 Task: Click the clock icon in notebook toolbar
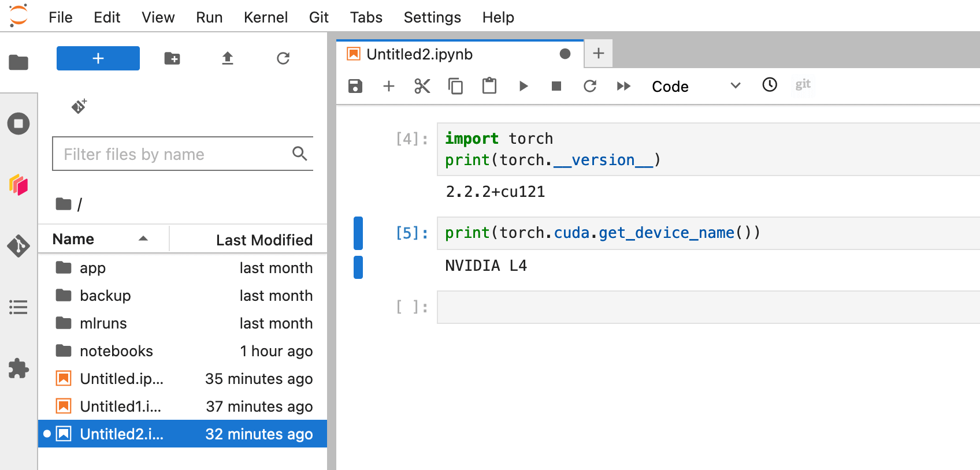(770, 85)
